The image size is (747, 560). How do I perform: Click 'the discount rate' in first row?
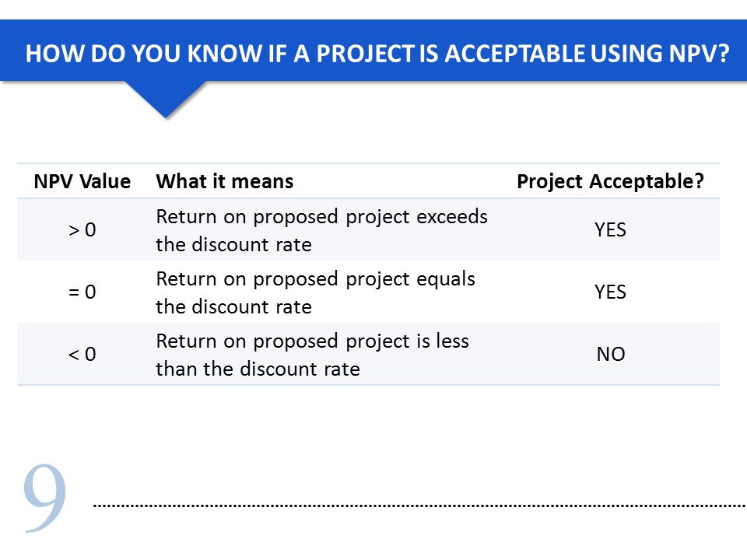(233, 245)
